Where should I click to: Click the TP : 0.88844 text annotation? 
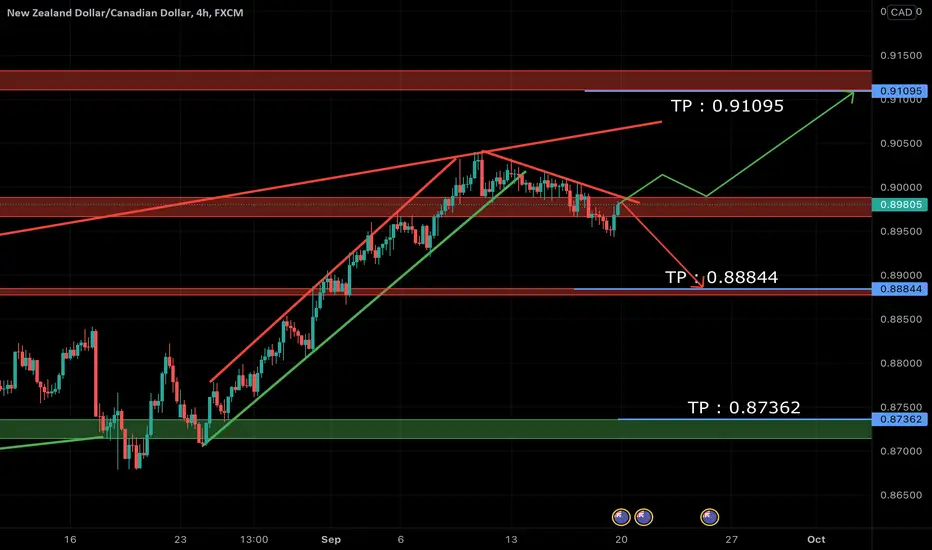721,277
